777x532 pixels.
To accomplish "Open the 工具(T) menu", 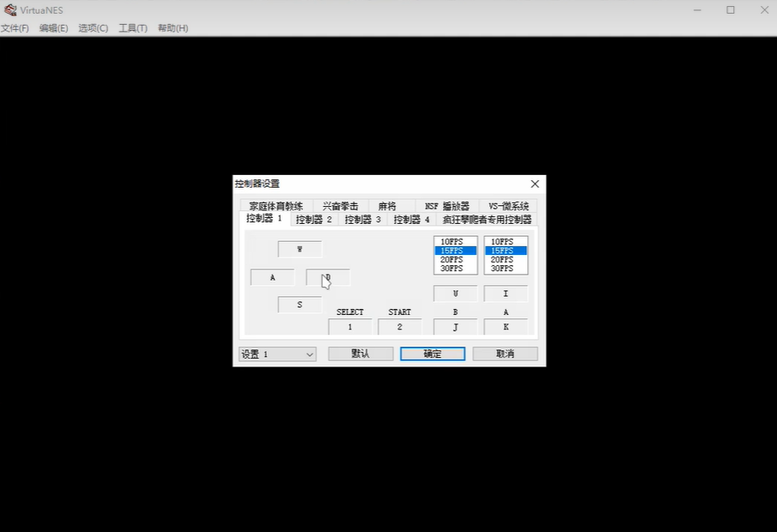I will point(132,28).
